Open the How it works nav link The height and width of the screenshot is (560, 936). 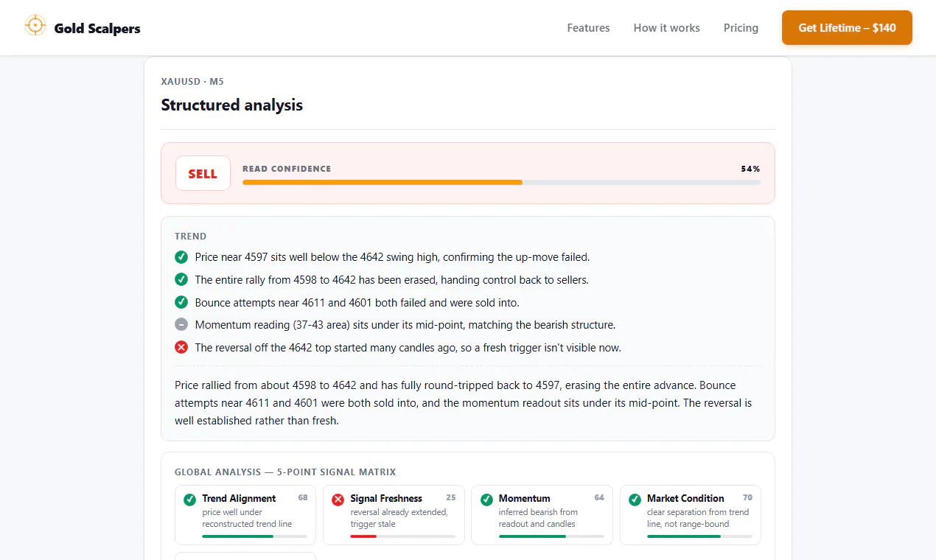[x=667, y=28]
